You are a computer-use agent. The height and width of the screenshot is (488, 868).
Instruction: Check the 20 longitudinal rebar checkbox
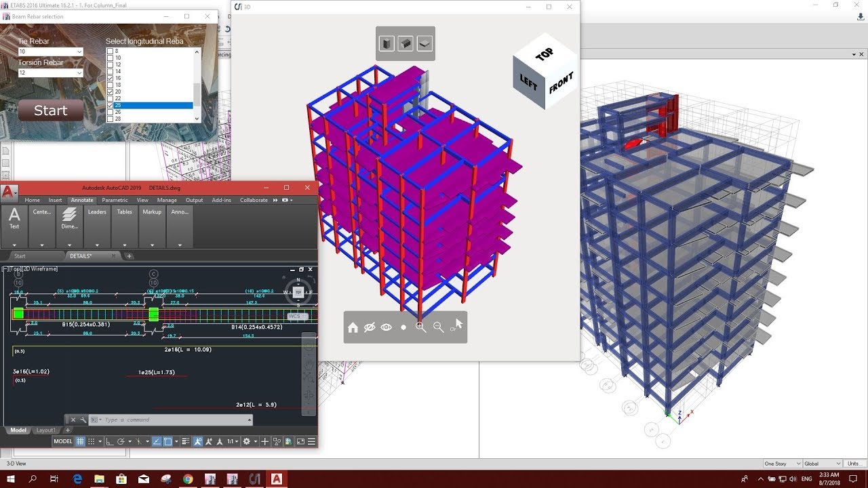[x=111, y=91]
